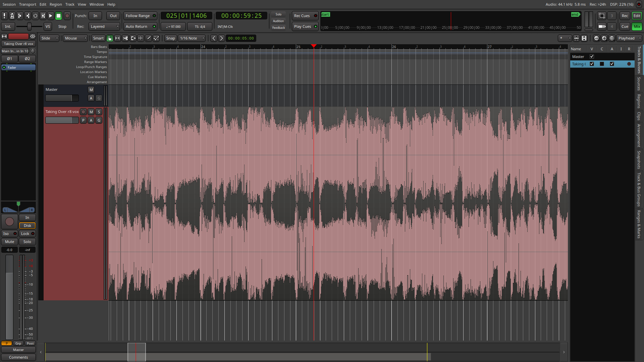Switch to the Regions sidebar tab
Image resolution: width=644 pixels, height=362 pixels.
639,101
